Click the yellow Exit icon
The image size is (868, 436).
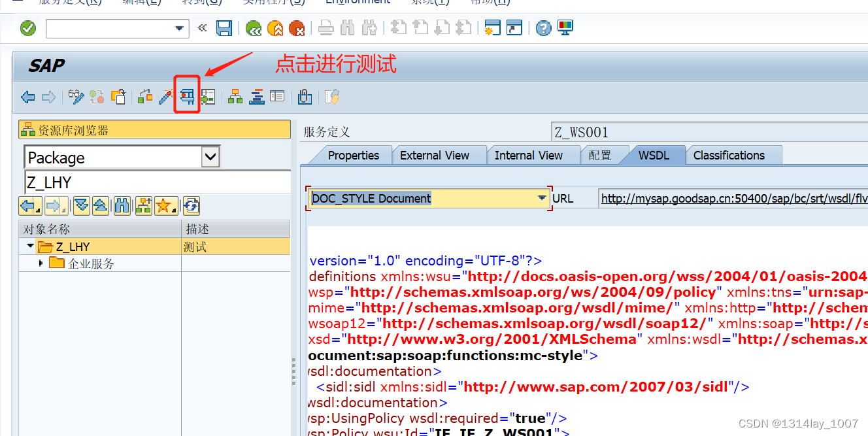click(275, 28)
